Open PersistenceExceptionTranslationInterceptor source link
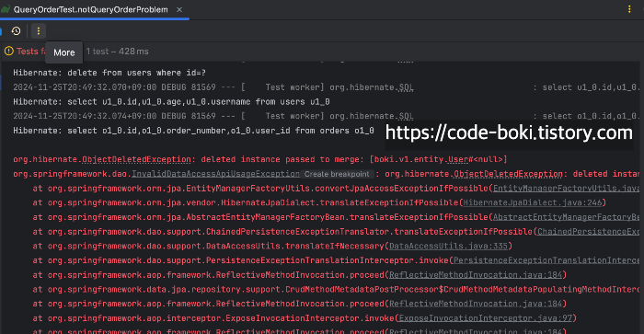644x334 pixels. [546, 260]
